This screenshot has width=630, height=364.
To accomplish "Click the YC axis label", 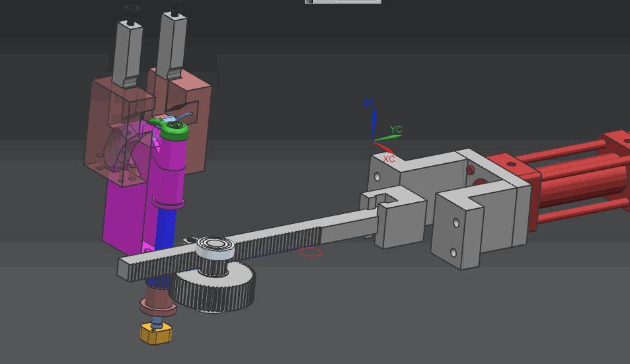I will click(396, 129).
